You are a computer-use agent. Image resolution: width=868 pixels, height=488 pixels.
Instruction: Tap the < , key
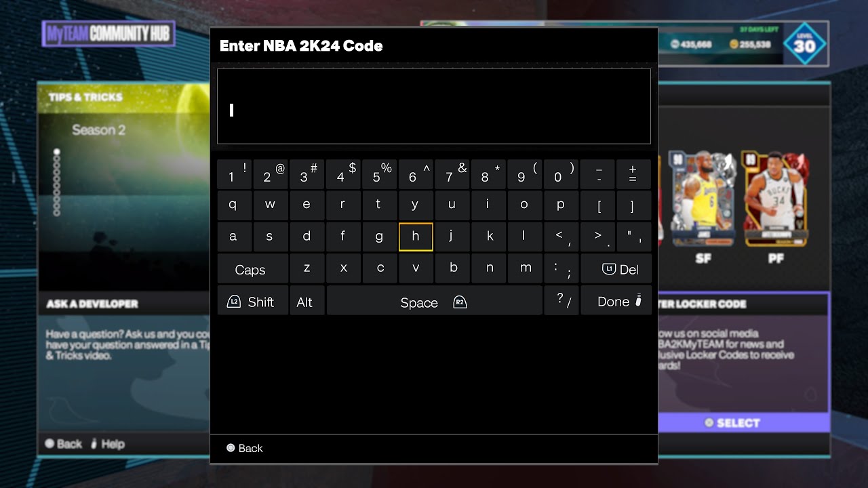561,237
